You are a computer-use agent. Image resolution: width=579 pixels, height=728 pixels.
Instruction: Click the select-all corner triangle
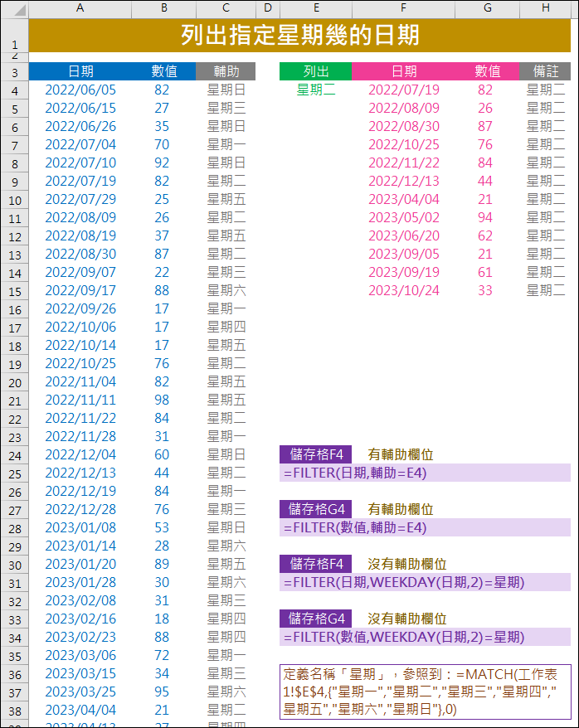point(15,9)
